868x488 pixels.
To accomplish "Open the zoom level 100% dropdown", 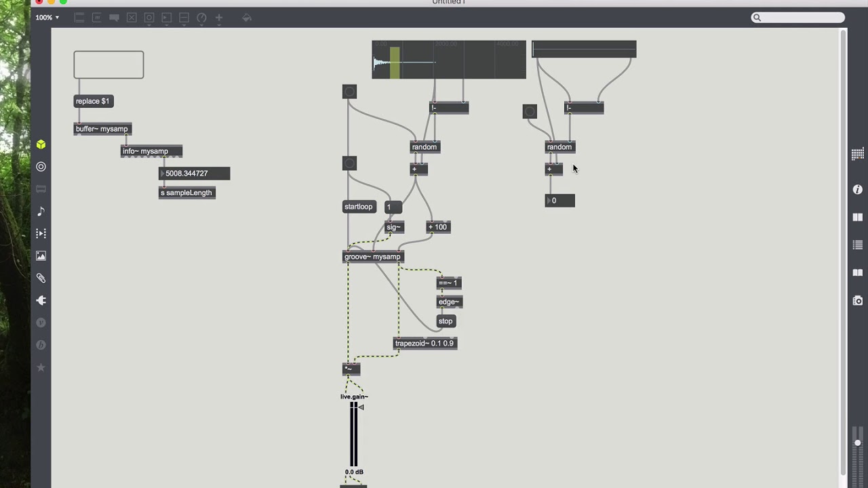I will (x=47, y=18).
